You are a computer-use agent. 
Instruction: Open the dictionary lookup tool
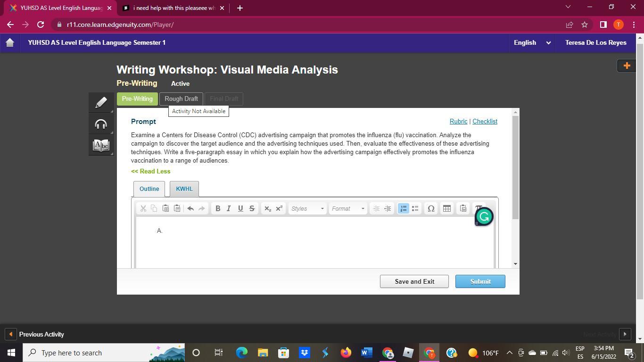pos(101,145)
